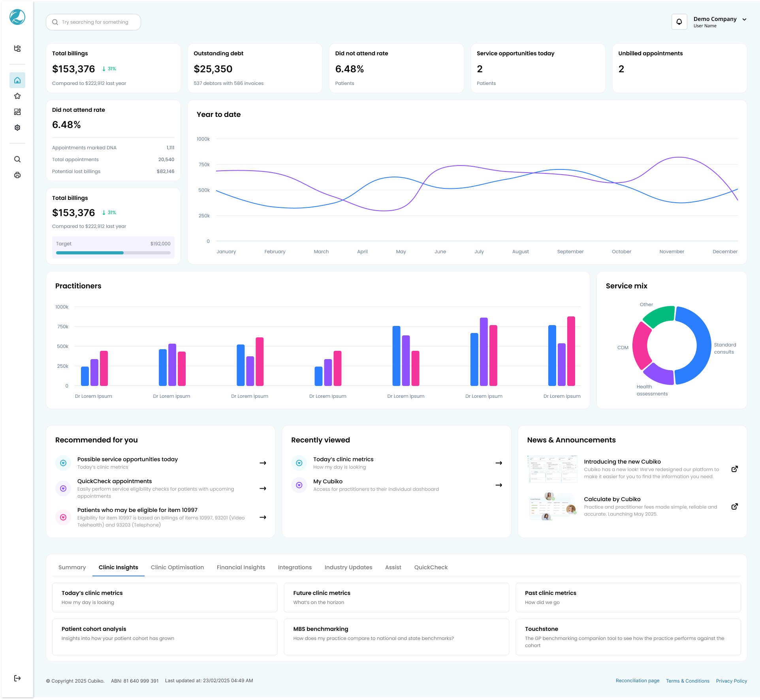Click the folder tree icon in sidebar
Screen dimensions: 760x700
(17, 49)
